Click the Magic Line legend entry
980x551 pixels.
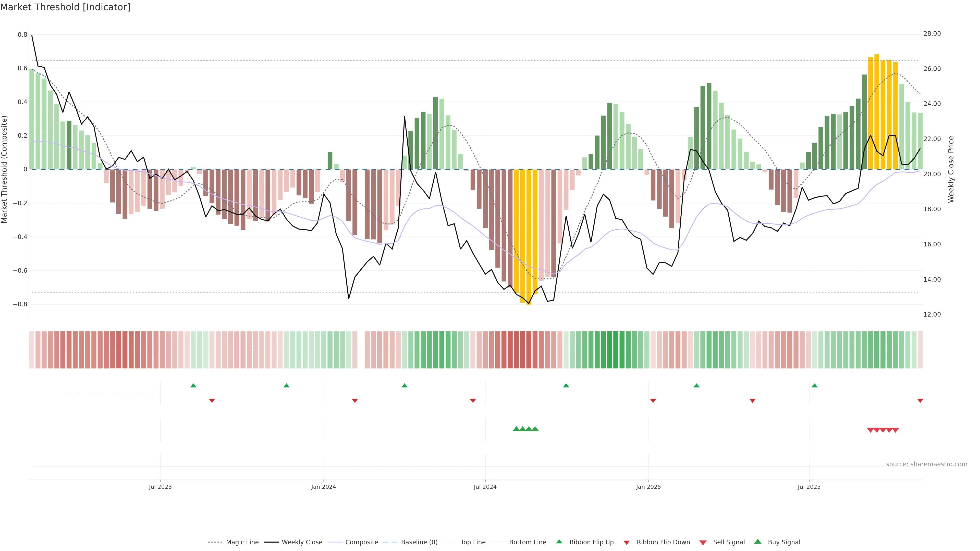click(242, 542)
